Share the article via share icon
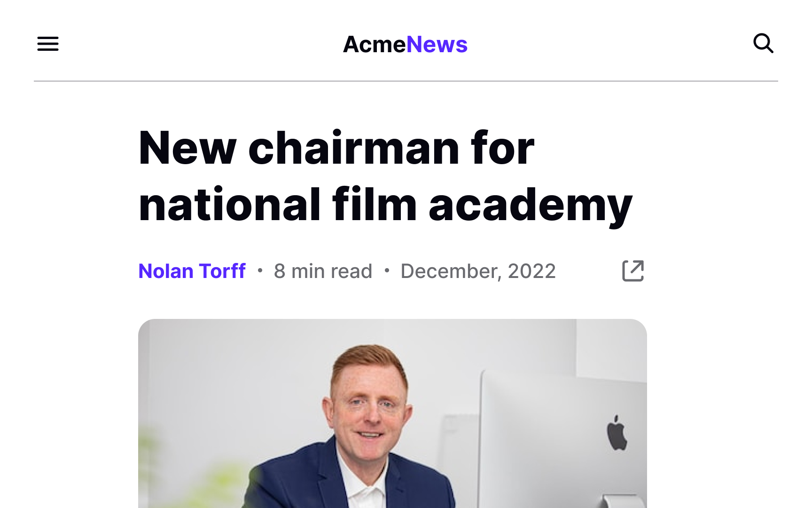 [632, 271]
